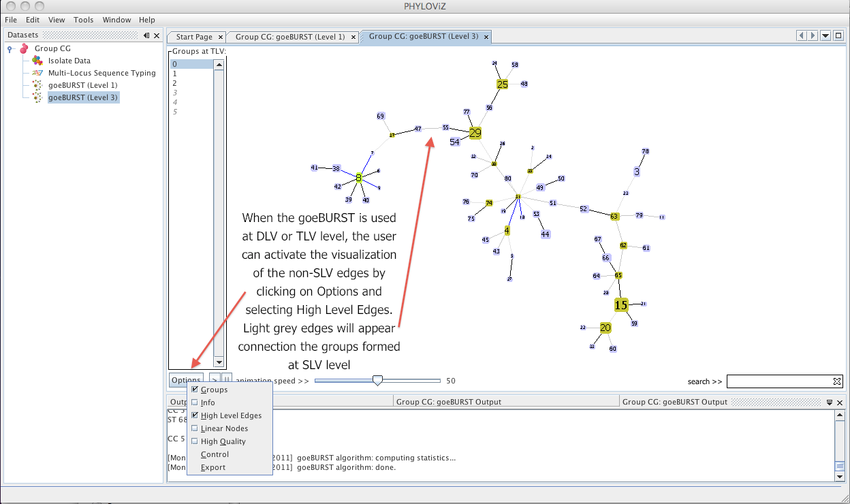Enable Linear Nodes option
The image size is (850, 504).
[x=195, y=428]
